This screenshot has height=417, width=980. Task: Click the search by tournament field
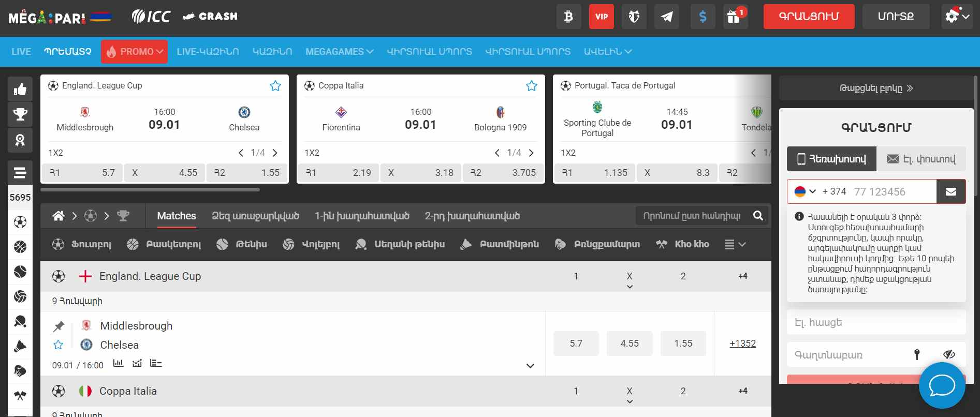[x=691, y=216]
